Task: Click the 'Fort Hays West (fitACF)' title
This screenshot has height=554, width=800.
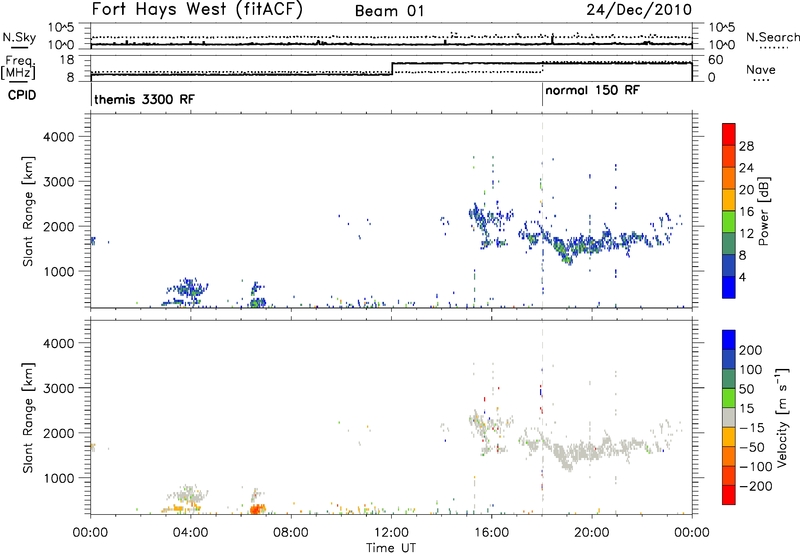Action: 197,10
